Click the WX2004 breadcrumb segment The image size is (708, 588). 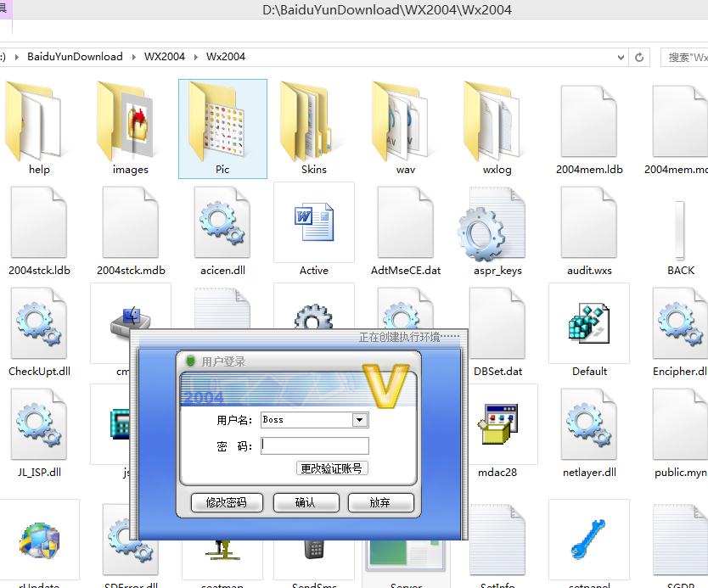pos(164,57)
